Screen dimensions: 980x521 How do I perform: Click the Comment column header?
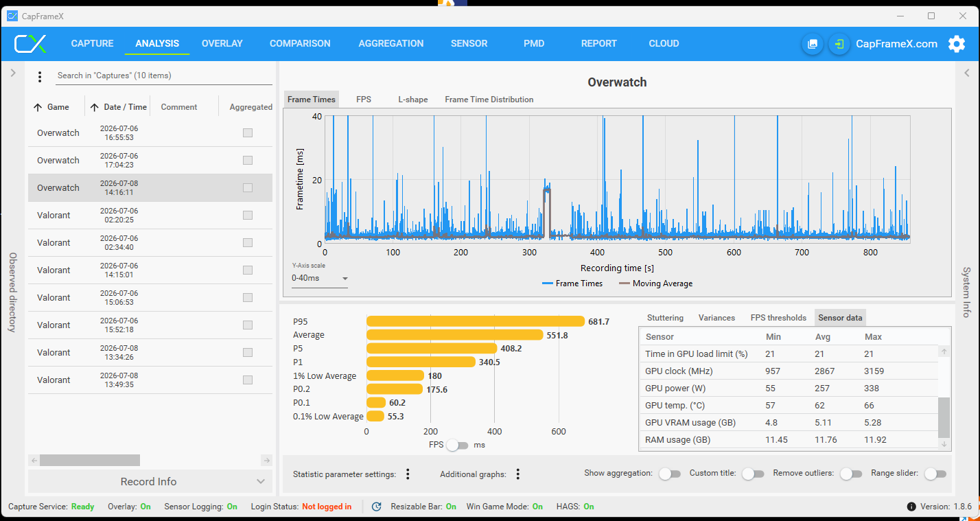(179, 107)
